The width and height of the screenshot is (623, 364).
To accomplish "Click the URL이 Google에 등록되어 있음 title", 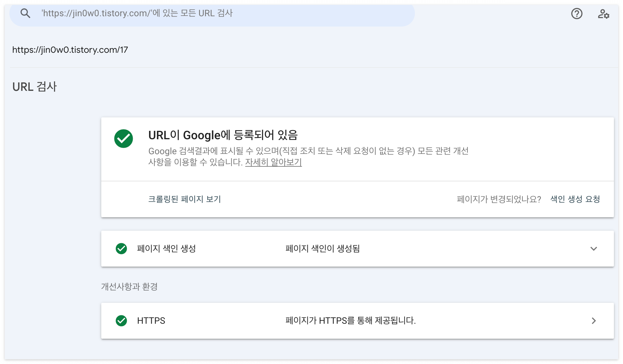I will (223, 135).
